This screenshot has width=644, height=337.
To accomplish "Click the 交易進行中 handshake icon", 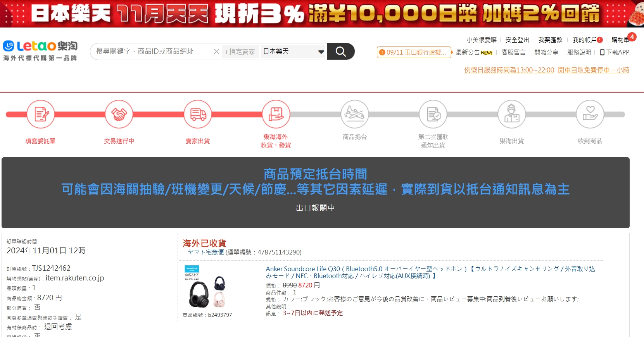I will [x=119, y=114].
